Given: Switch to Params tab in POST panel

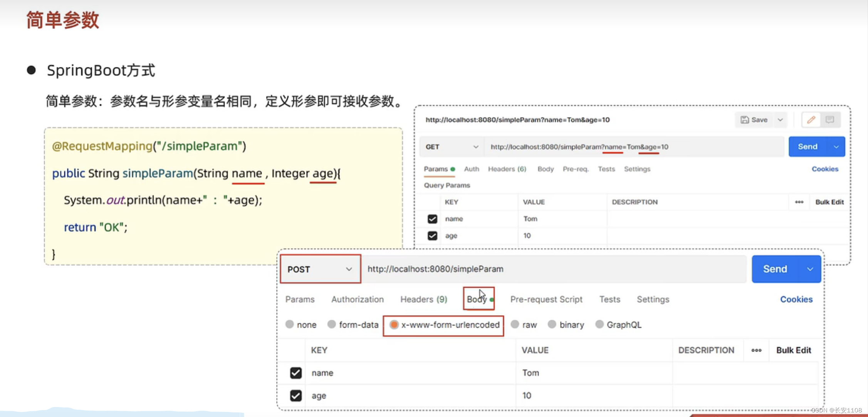Looking at the screenshot, I should click(x=300, y=299).
